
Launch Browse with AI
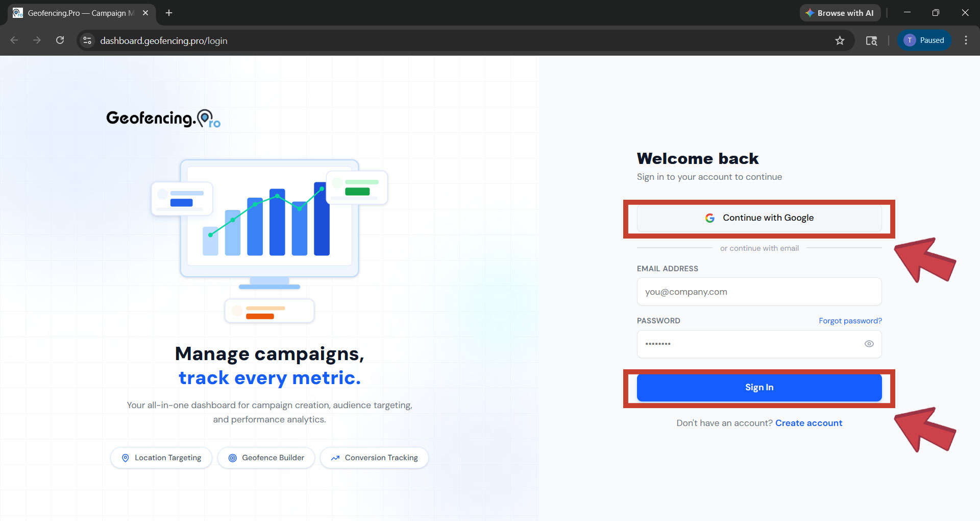point(840,13)
